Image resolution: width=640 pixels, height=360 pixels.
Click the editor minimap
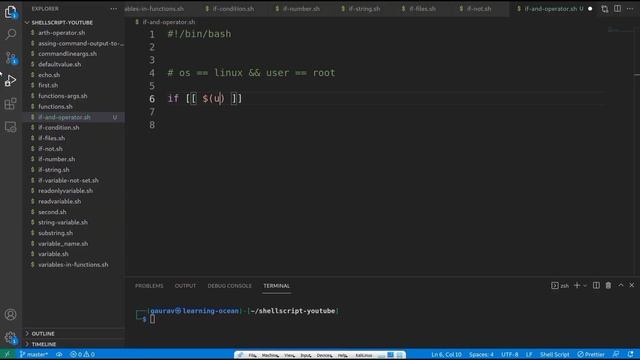click(620, 30)
